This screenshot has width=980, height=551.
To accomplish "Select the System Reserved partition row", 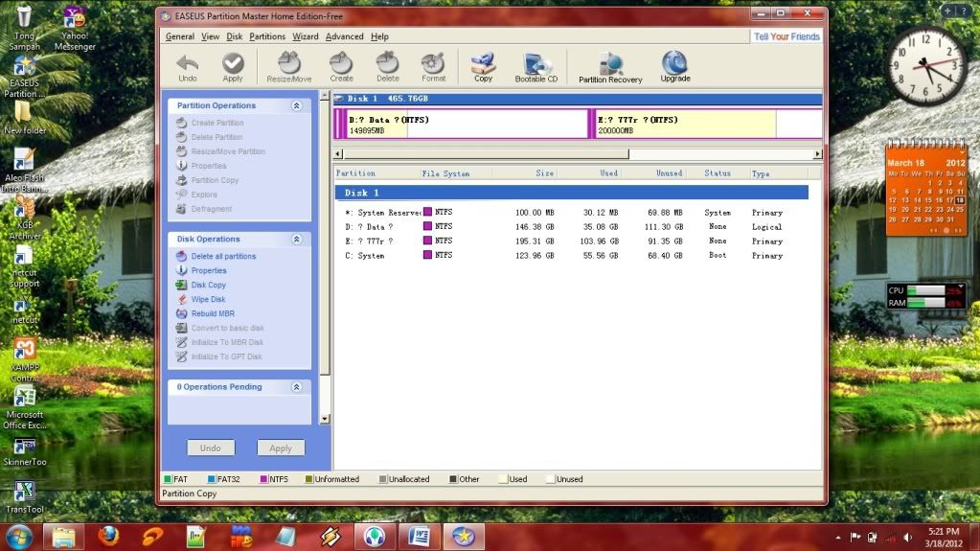I will click(x=571, y=213).
